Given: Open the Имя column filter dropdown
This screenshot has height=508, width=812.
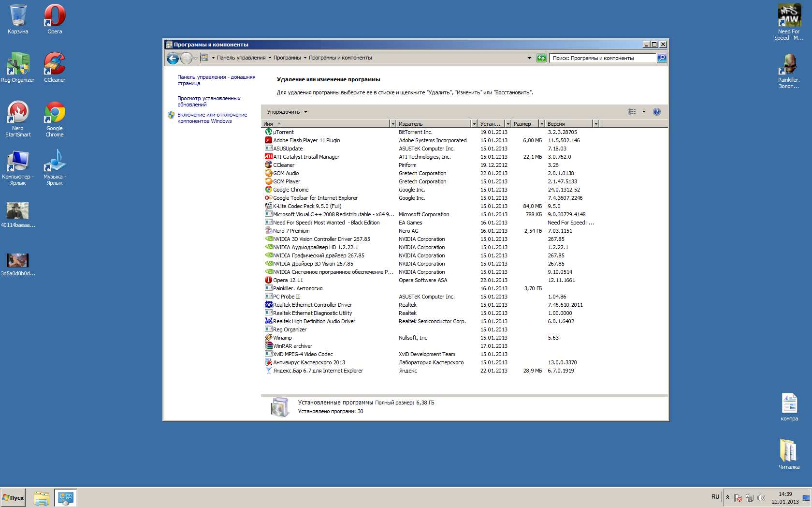Looking at the screenshot, I should coord(393,124).
